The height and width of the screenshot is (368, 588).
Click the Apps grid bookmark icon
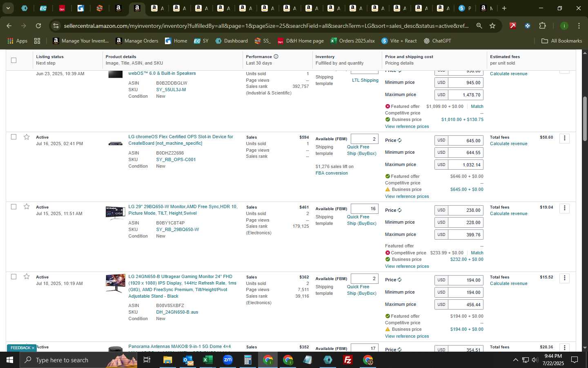(x=37, y=41)
